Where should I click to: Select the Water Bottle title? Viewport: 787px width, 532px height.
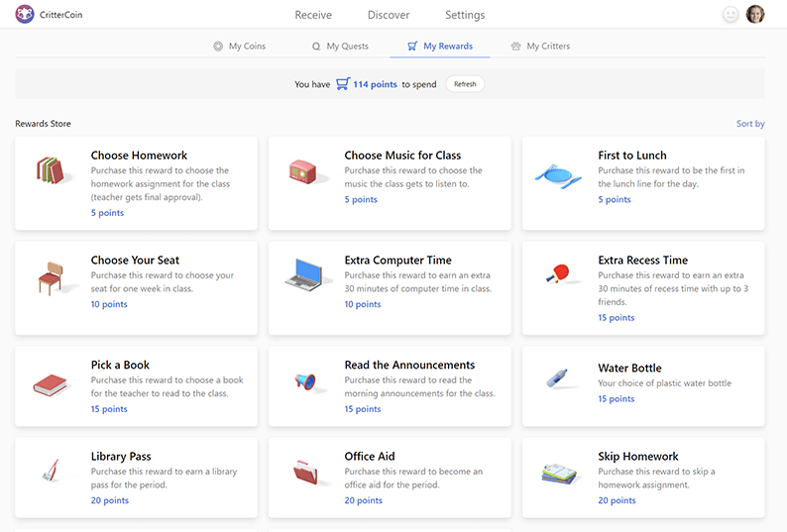click(x=629, y=368)
